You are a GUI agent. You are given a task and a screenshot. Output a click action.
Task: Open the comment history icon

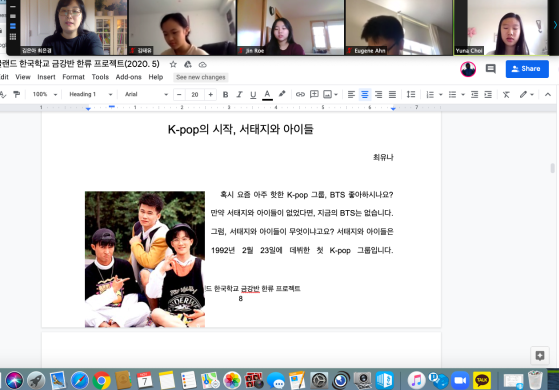(x=491, y=69)
